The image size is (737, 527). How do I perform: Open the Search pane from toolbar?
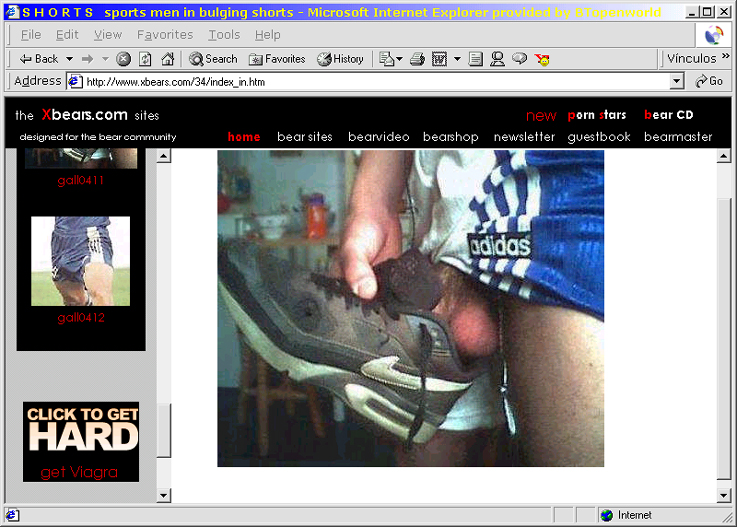click(213, 59)
